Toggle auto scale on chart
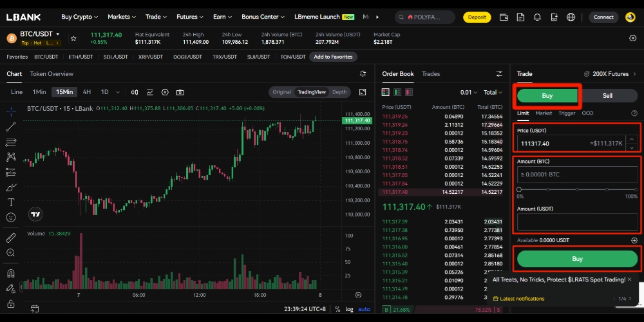Image resolution: width=644 pixels, height=322 pixels. coord(365,309)
